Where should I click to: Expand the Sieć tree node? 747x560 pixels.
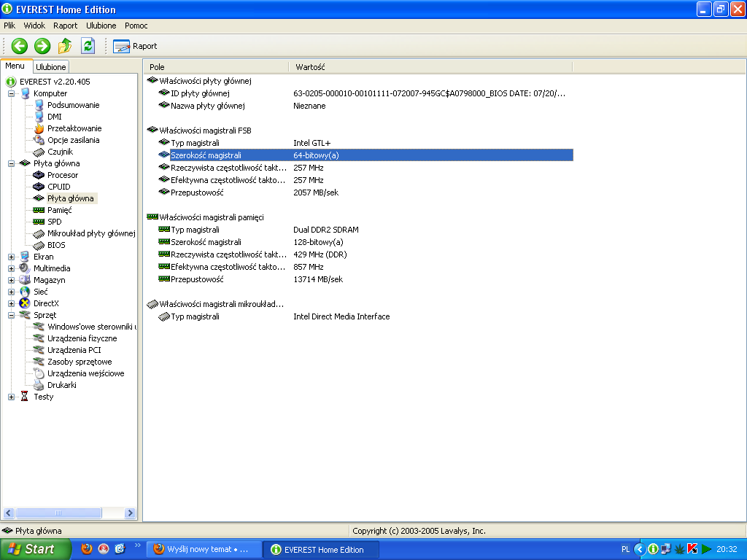pyautogui.click(x=11, y=292)
